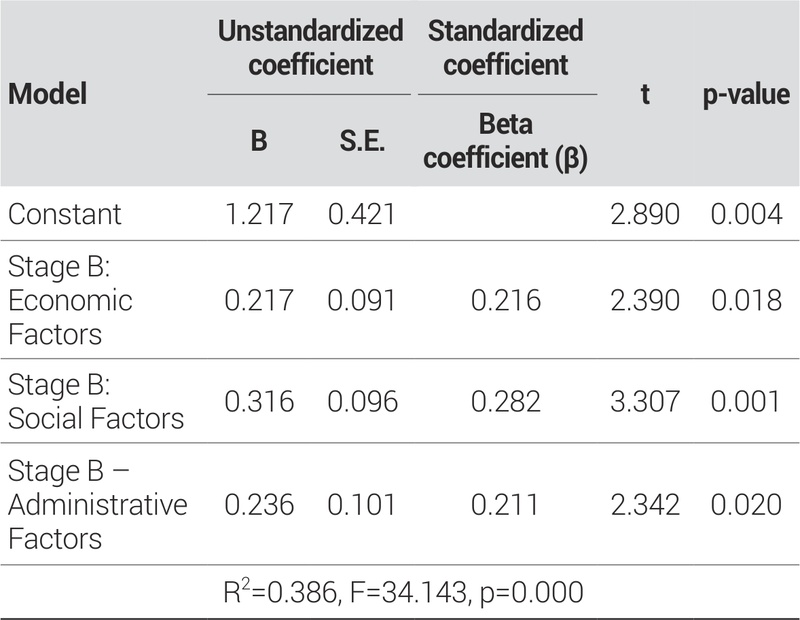
Task: Click Economic Factors S.E. value 0.091
Action: [361, 300]
